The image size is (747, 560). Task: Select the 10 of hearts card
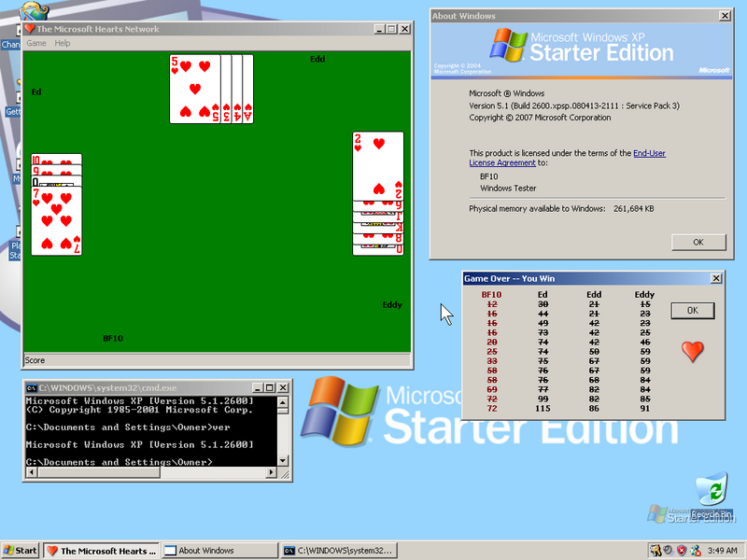coord(56,159)
